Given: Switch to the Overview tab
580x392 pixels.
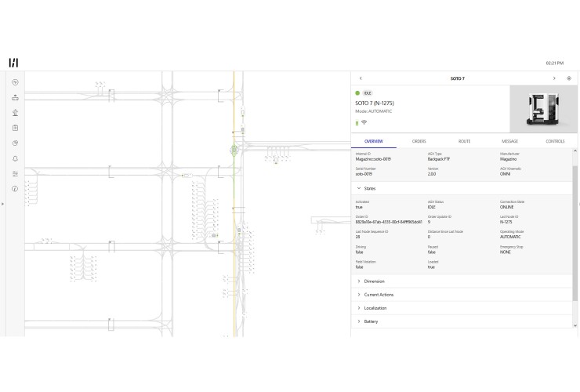Looking at the screenshot, I should 374,141.
